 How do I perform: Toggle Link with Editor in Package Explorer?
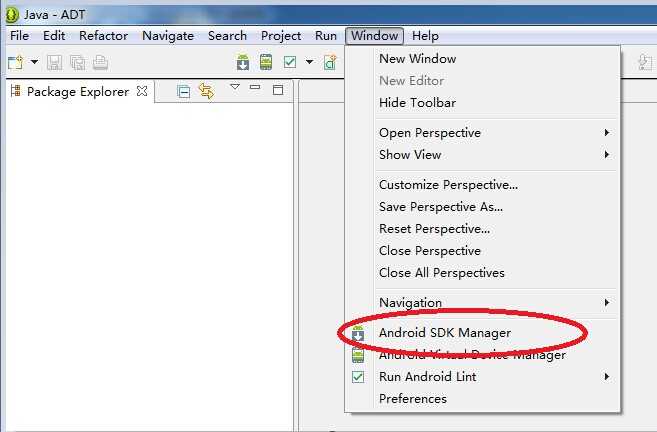(x=206, y=91)
